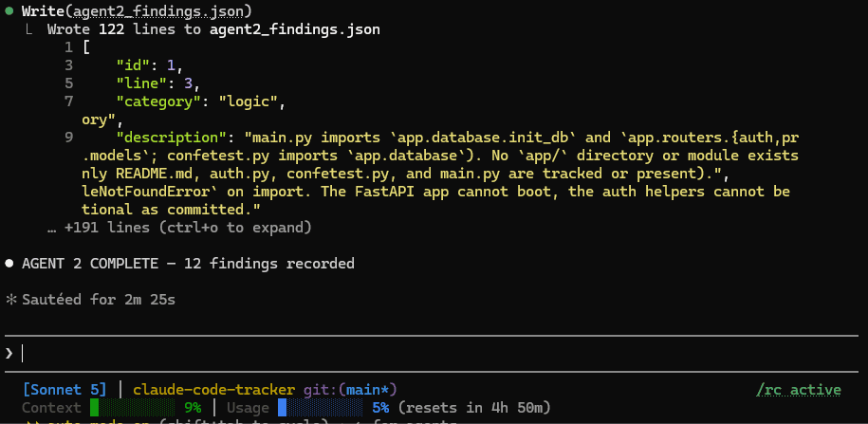Click the Context label in status bar

(51, 408)
